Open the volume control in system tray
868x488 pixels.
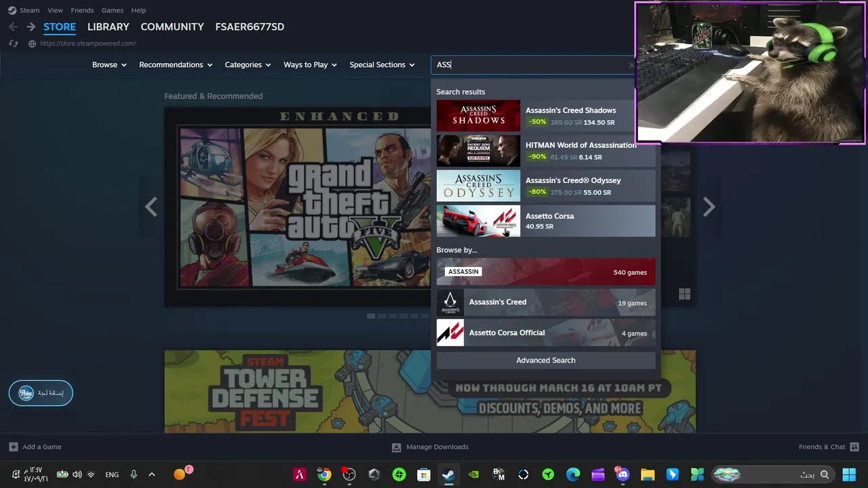point(77,474)
